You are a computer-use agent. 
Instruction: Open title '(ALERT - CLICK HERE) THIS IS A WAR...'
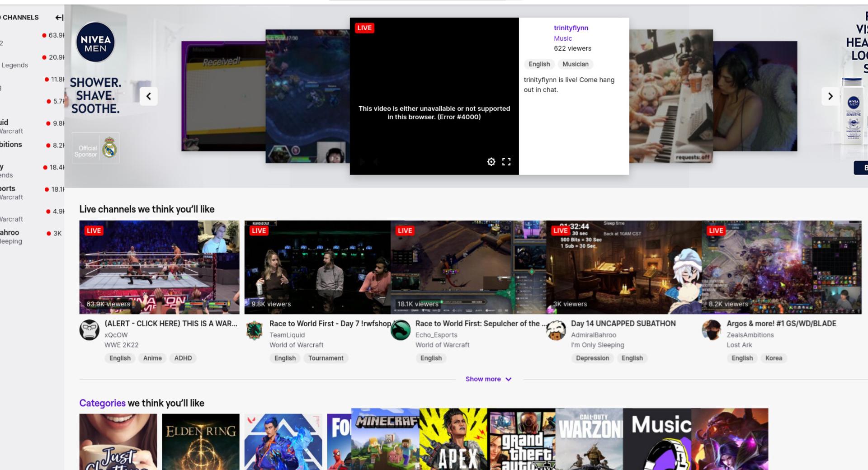(x=171, y=324)
